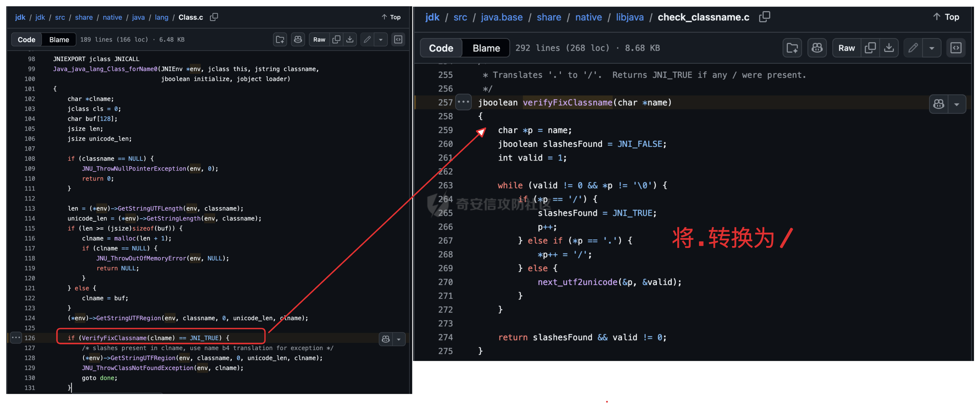The width and height of the screenshot is (980, 408).
Task: Click 'return slashesFound' statement on line 274
Action: pos(545,337)
